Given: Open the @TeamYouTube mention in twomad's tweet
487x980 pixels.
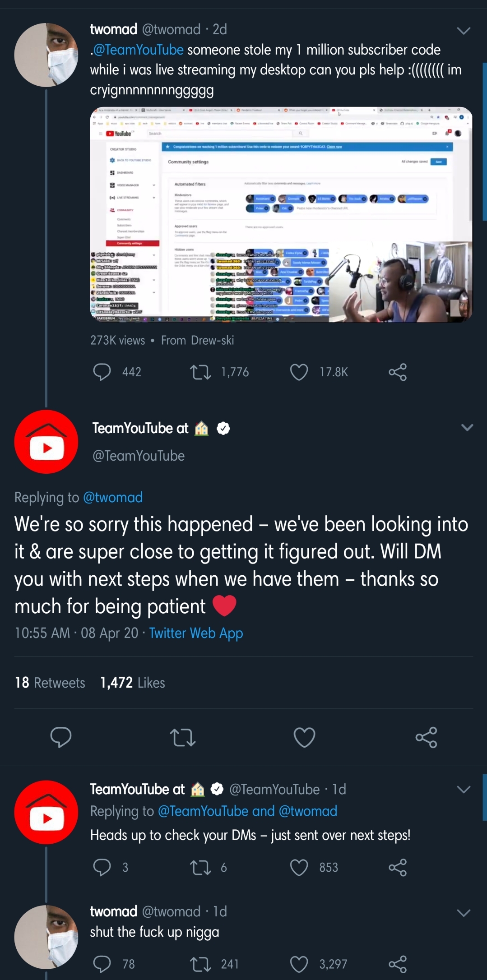Looking at the screenshot, I should [138, 50].
